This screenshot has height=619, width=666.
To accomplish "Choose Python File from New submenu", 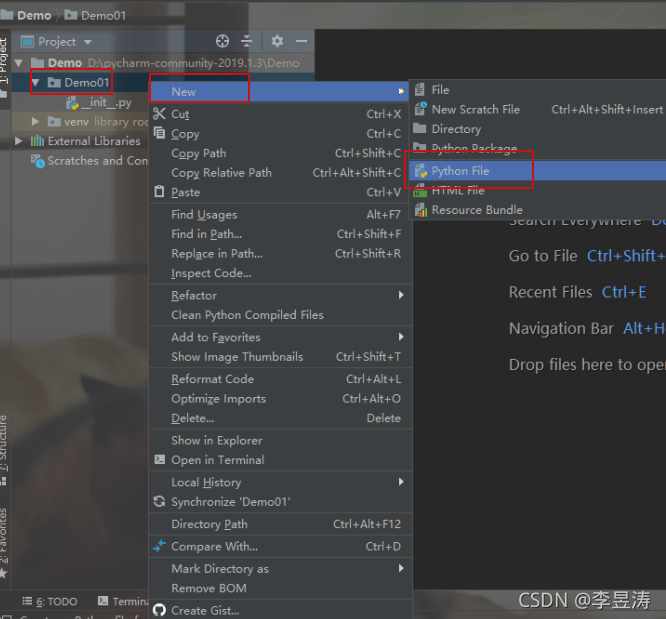I will pyautogui.click(x=538, y=171).
